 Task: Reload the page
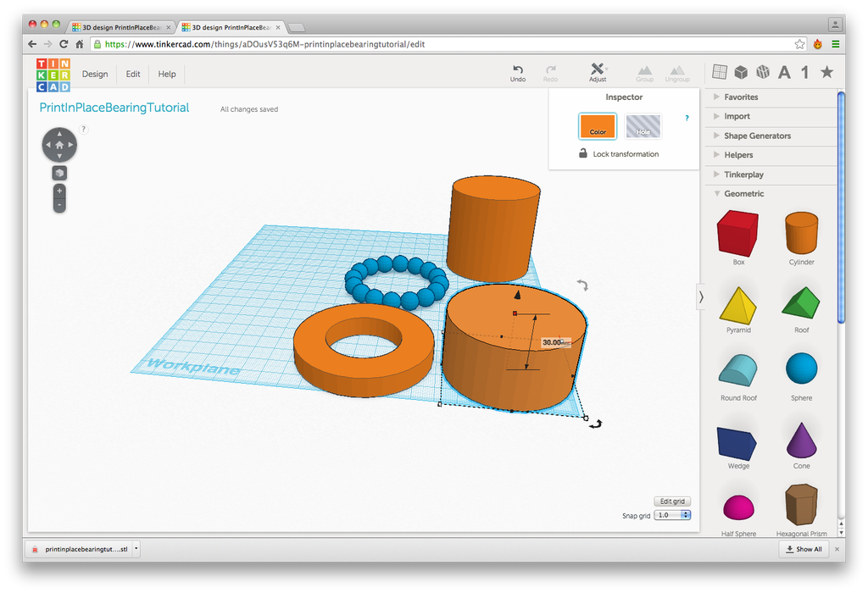[x=64, y=44]
